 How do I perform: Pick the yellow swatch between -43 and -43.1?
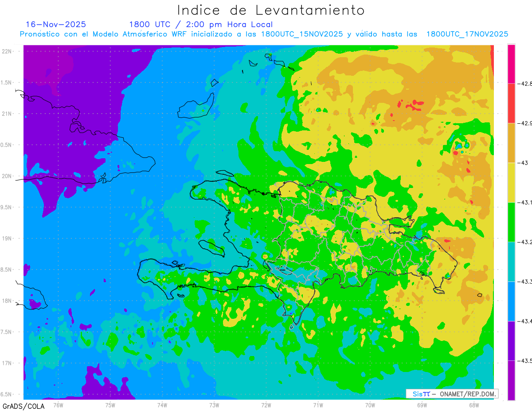[511, 182]
